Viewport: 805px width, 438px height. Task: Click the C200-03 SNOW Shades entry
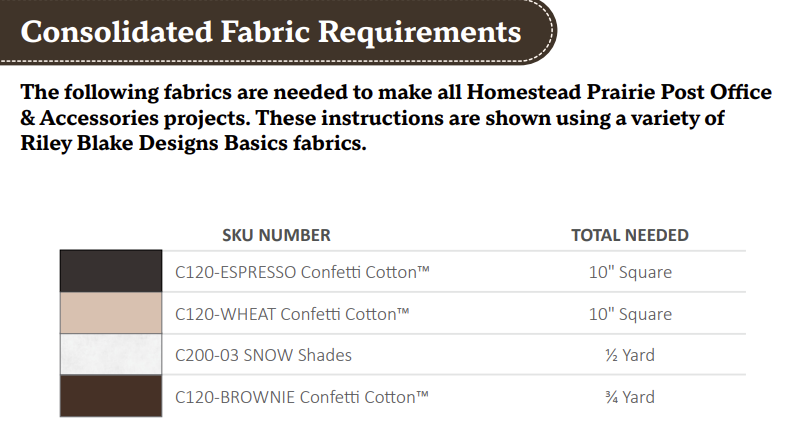[263, 355]
